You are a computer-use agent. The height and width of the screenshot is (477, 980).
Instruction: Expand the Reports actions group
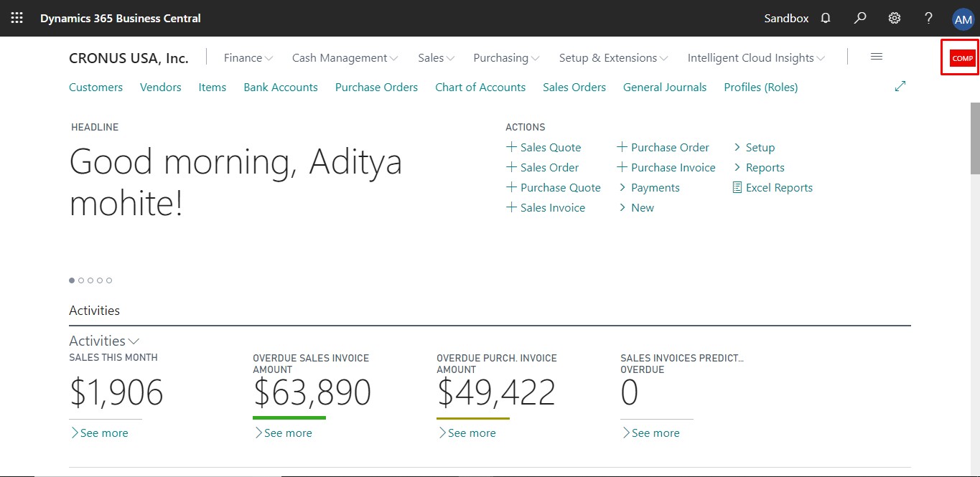coord(759,167)
